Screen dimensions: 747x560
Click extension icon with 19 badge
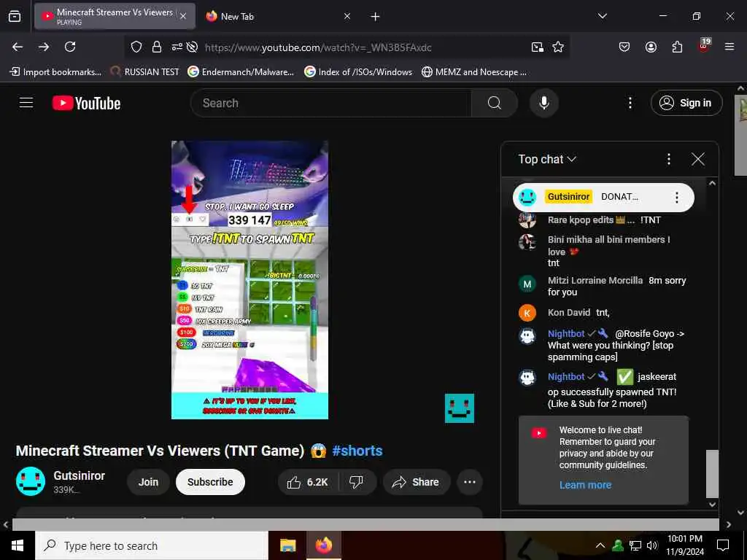pos(704,46)
